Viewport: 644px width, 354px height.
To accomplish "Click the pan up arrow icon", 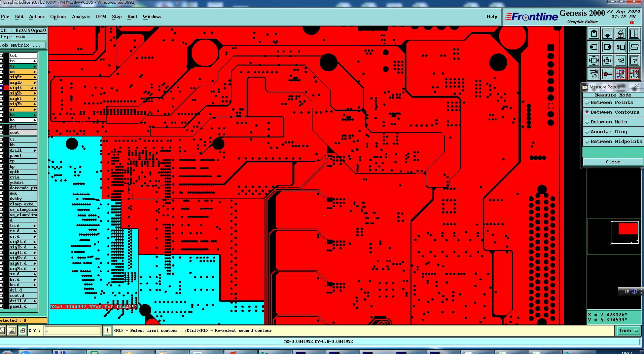I will pos(594,34).
